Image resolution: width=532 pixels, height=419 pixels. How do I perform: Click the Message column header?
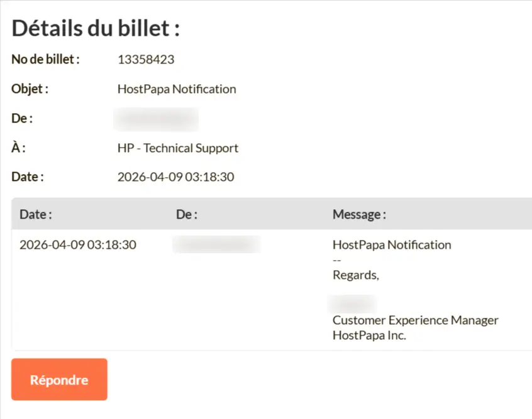[359, 214]
